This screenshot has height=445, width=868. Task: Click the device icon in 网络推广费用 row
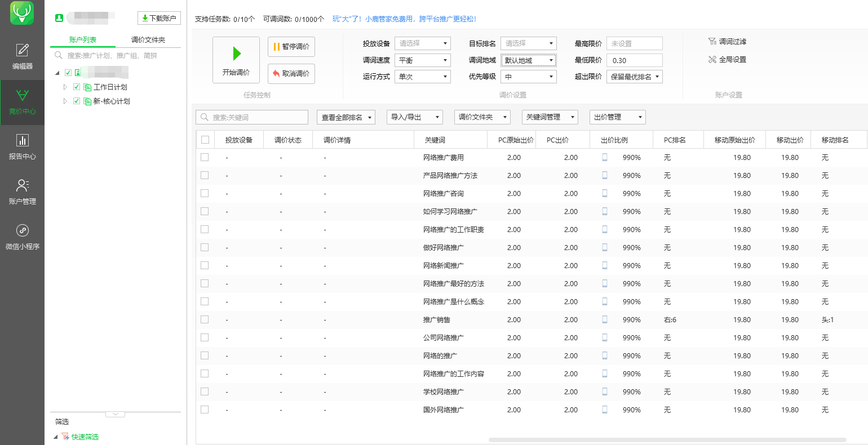tap(605, 158)
